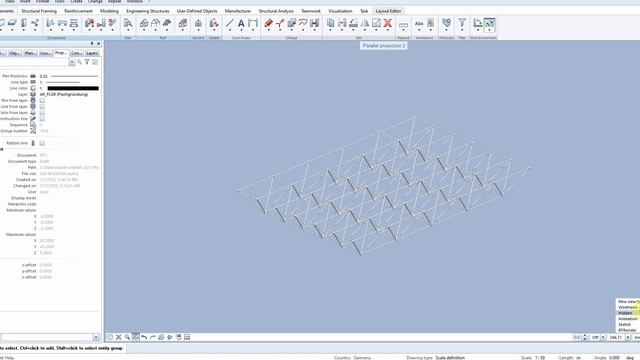Choose Animation view type in the list
Viewport: 640px width, 360px height.
627,319
